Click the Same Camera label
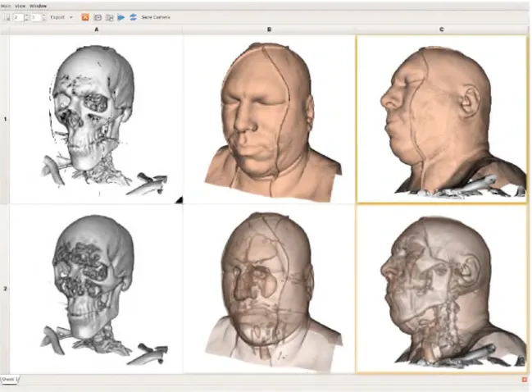The image size is (532, 392). tap(156, 17)
